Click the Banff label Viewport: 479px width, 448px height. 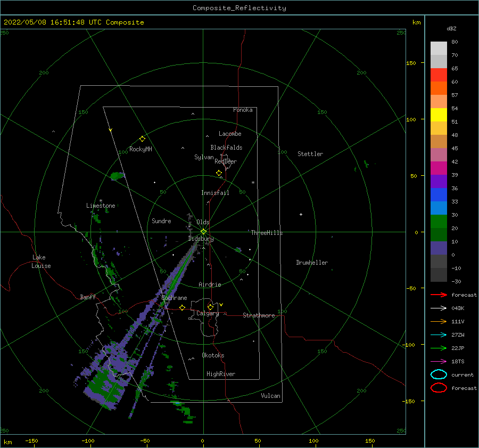(x=88, y=297)
